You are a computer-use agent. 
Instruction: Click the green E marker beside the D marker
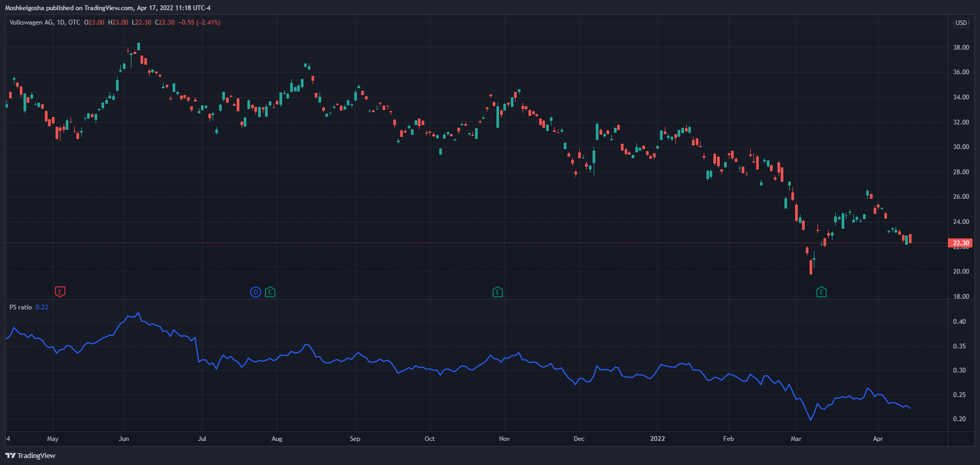(270, 292)
